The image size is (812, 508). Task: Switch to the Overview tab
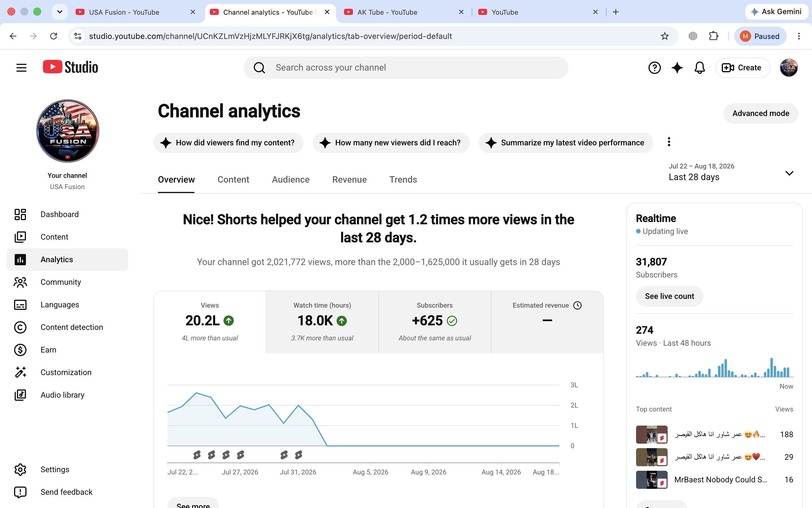pyautogui.click(x=176, y=180)
